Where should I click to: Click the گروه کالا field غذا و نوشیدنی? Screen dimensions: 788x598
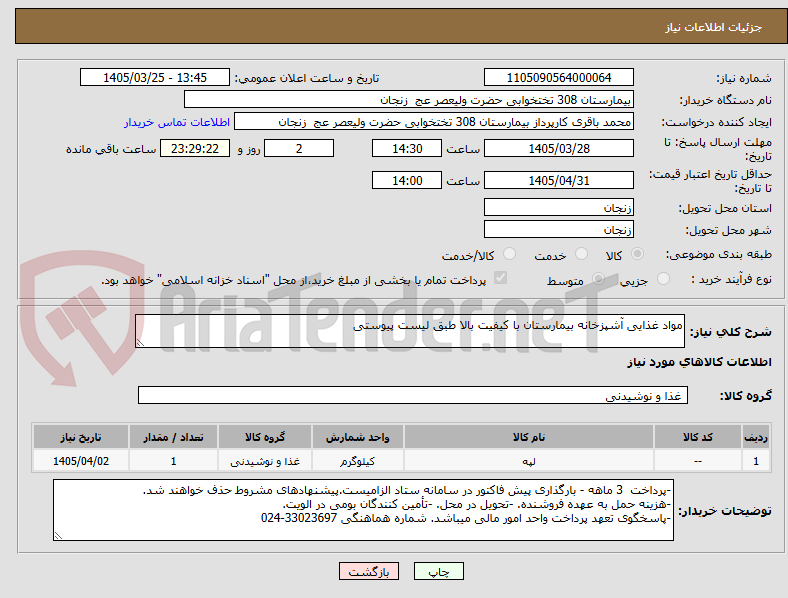[413, 395]
